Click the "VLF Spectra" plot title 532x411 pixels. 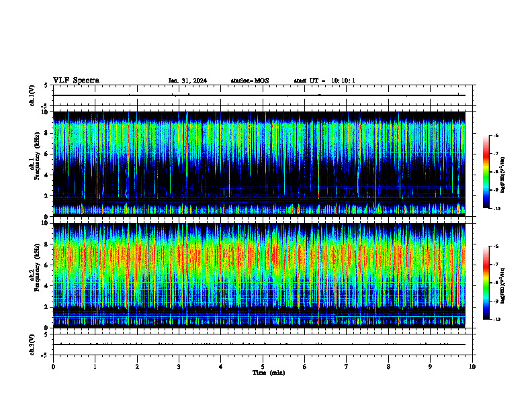(x=76, y=81)
